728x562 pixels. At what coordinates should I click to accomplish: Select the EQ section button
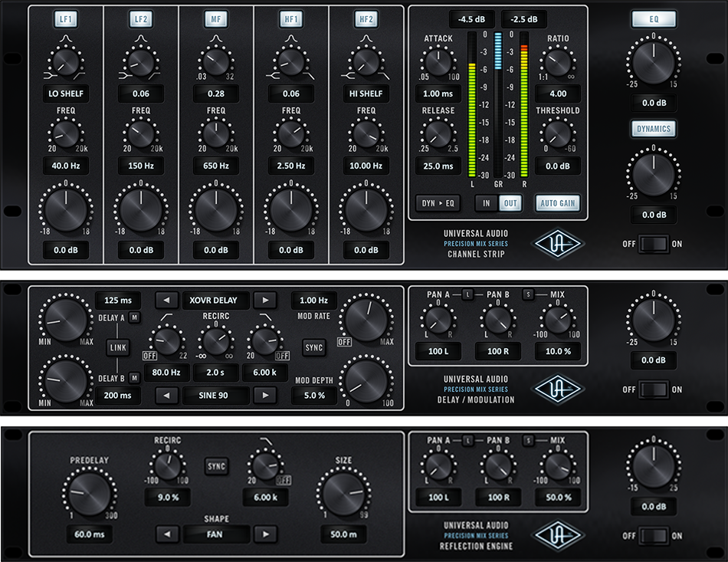[x=653, y=19]
